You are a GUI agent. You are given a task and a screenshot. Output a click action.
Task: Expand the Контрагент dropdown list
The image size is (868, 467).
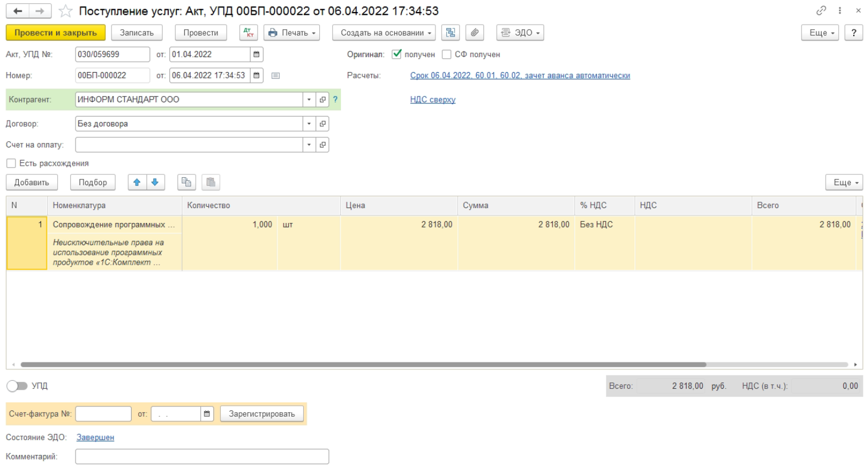click(x=309, y=99)
